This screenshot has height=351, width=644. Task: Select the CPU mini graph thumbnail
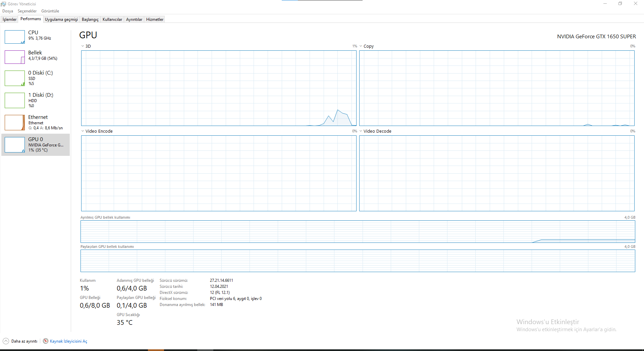pos(15,37)
